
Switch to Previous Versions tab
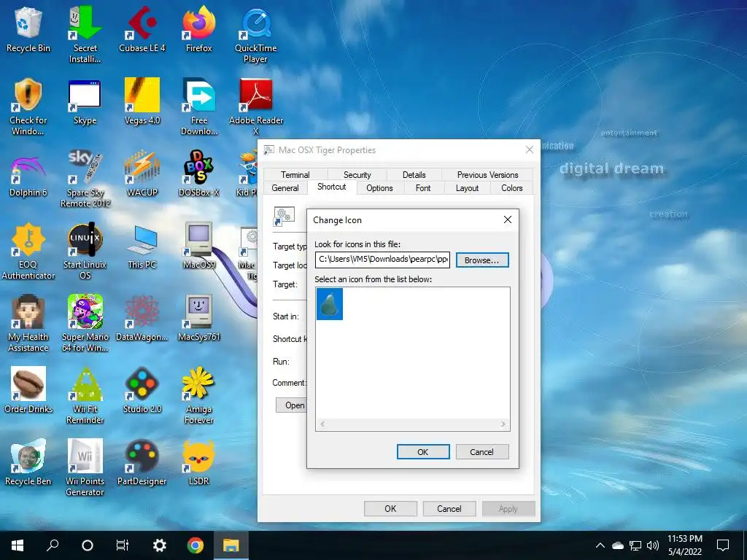[487, 175]
